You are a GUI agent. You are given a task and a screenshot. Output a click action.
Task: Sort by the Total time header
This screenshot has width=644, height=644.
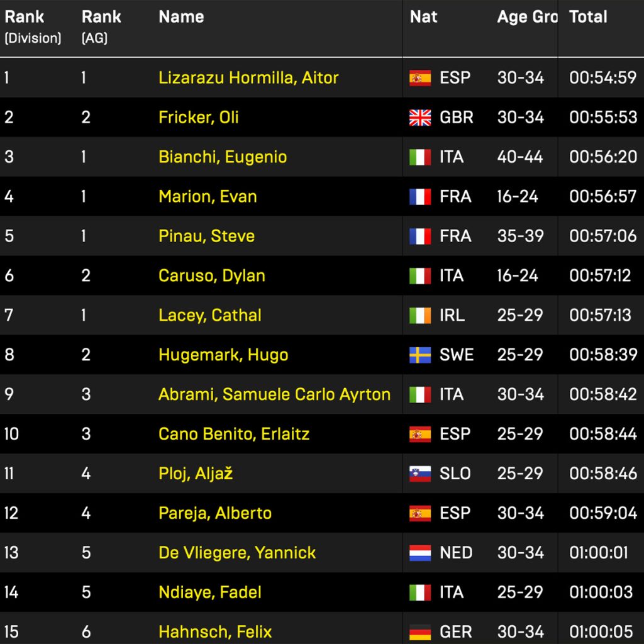coord(588,17)
